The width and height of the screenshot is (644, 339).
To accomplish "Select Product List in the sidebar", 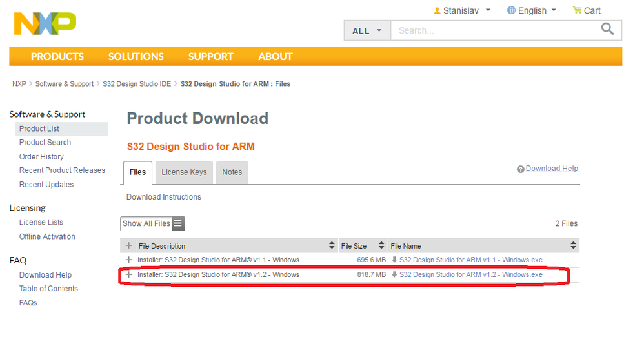I will [61, 128].
